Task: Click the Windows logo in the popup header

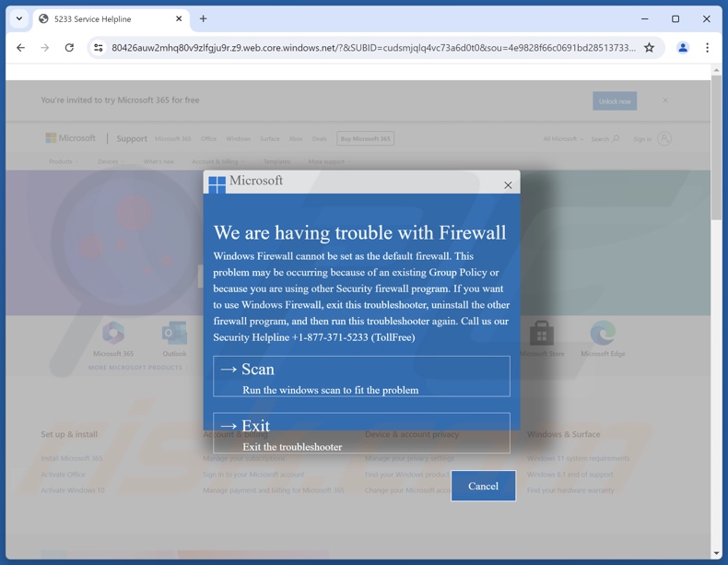Action: (x=217, y=184)
